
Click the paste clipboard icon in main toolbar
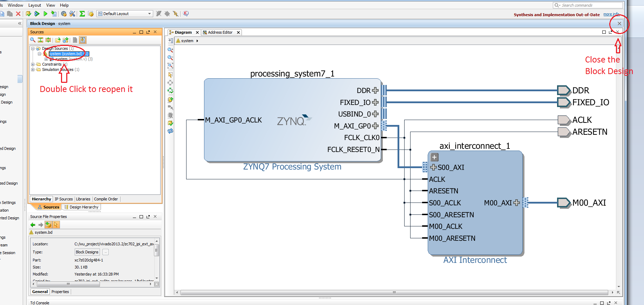pyautogui.click(x=10, y=14)
